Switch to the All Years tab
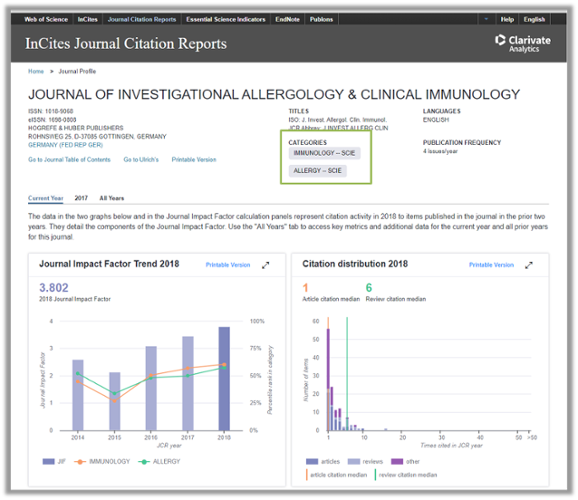578x500 pixels. coord(112,198)
